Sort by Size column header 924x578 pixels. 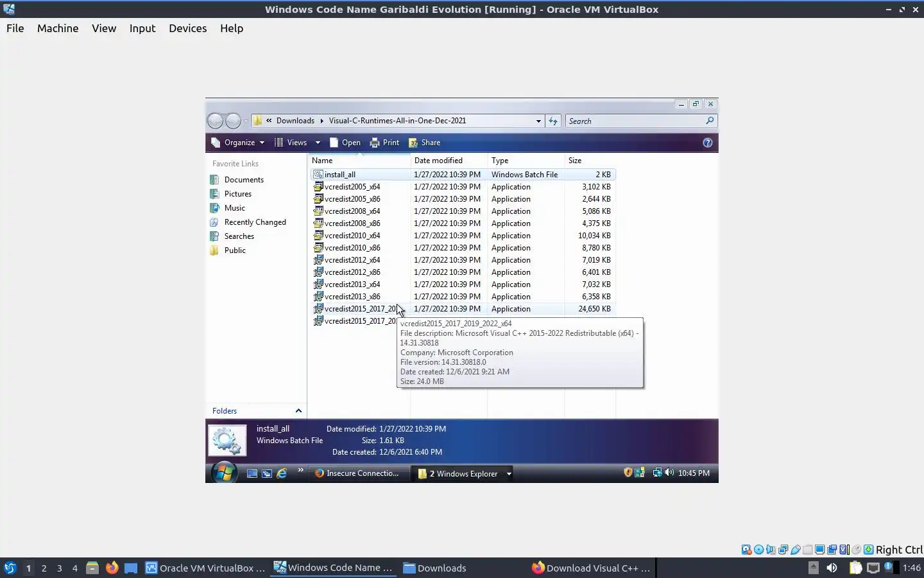[x=590, y=161]
